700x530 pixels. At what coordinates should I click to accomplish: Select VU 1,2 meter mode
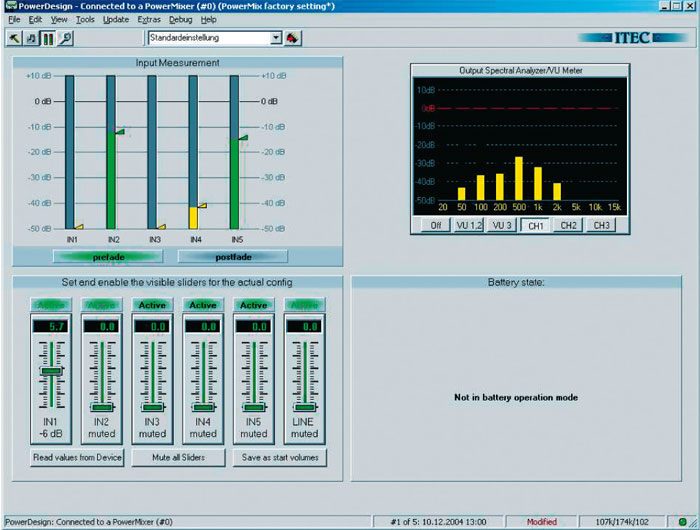[x=467, y=226]
